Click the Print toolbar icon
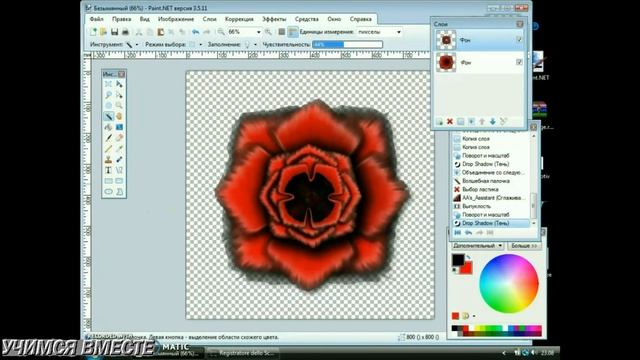Viewport: 640px width, 360px height. click(125, 32)
